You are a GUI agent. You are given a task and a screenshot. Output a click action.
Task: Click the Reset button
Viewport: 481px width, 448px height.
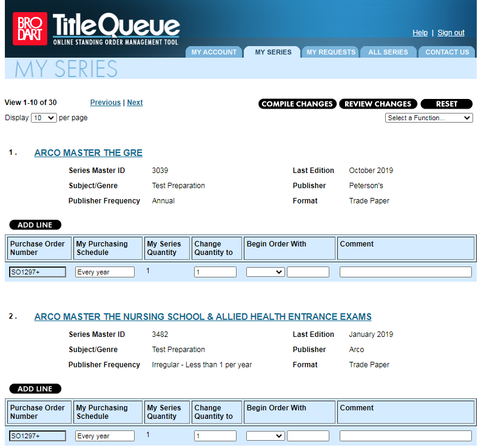pos(446,104)
